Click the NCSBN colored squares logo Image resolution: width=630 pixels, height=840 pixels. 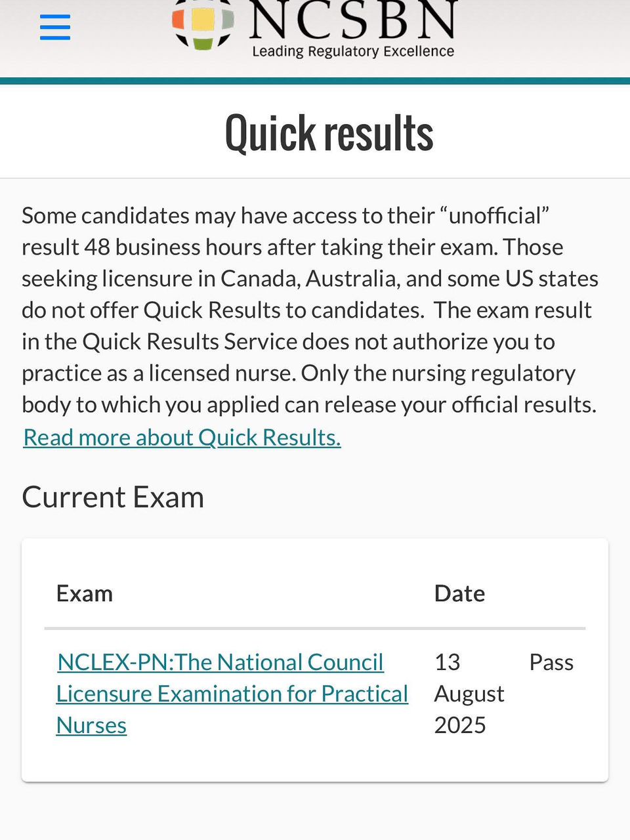click(x=203, y=25)
